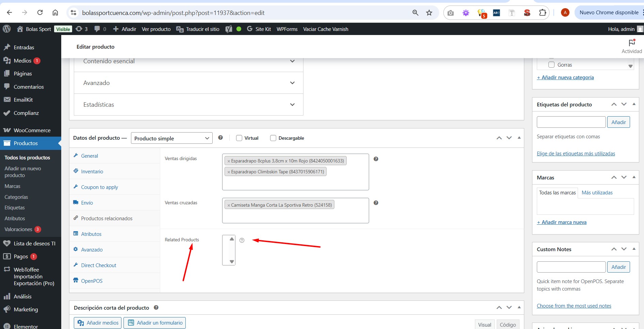
Task: Open Lista de deseos TI
Action: point(34,243)
